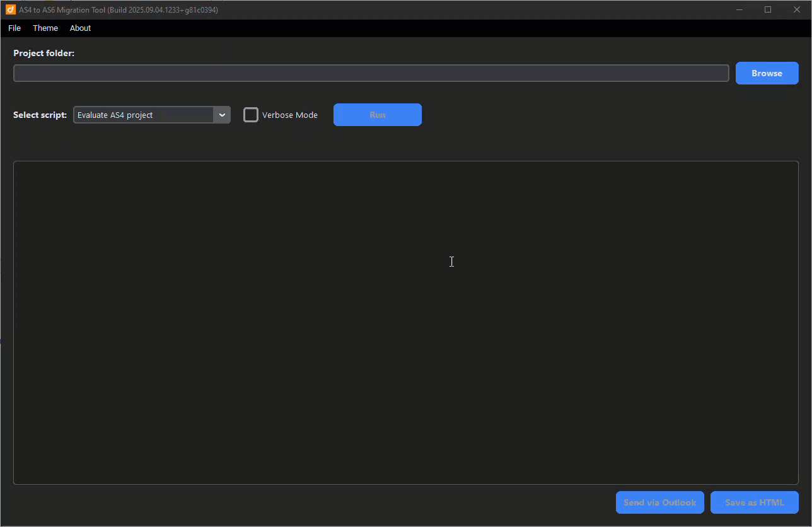Close the Migration Tool window
The image size is (812, 527).
click(x=796, y=9)
